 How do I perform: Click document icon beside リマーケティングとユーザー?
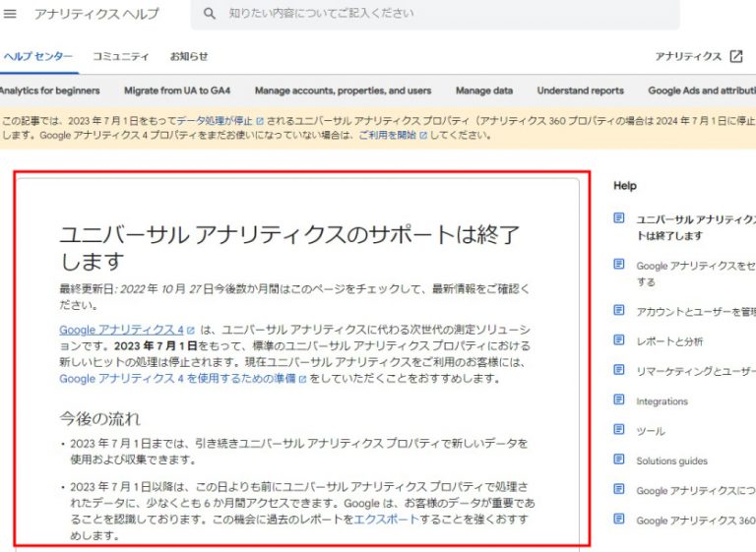[619, 370]
